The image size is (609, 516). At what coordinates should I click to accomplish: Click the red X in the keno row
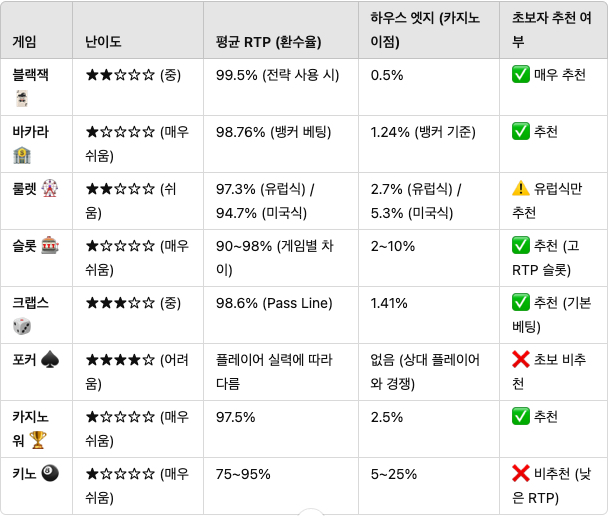click(x=520, y=473)
